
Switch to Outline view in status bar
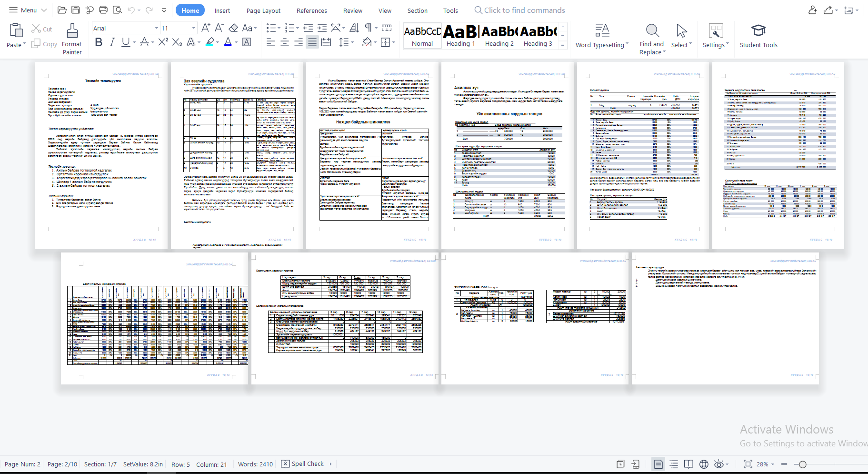click(674, 464)
